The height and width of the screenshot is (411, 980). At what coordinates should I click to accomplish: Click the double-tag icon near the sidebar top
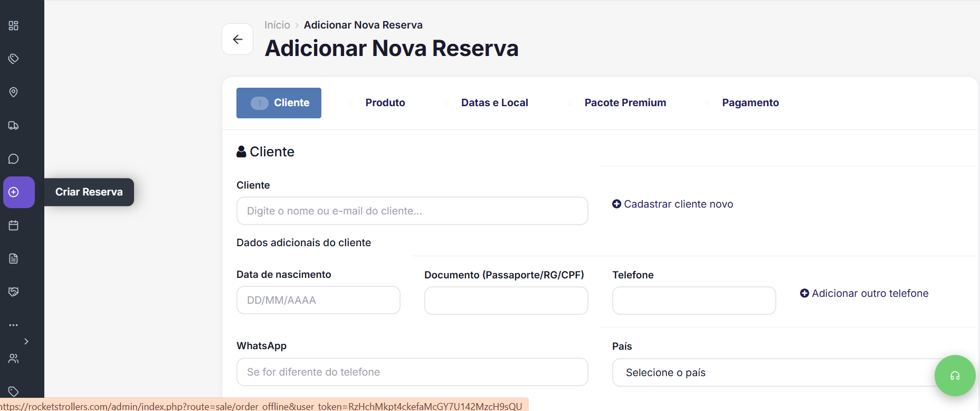pyautogui.click(x=14, y=59)
